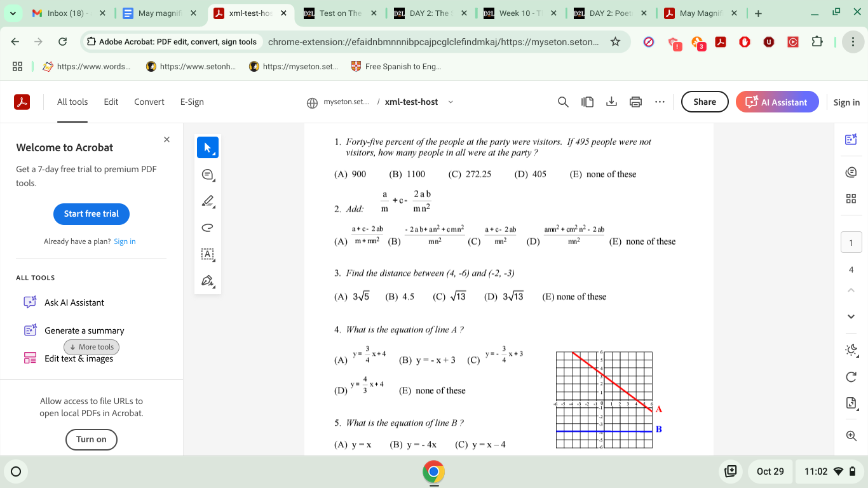Viewport: 868px width, 488px height.
Task: Click the Sign in link under Already have a plan
Action: click(x=125, y=241)
